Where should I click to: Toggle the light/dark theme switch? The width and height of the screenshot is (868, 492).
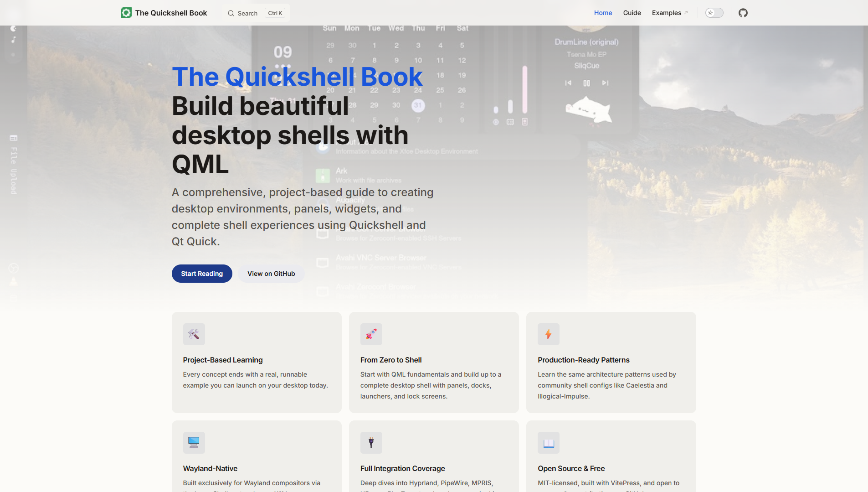(714, 13)
